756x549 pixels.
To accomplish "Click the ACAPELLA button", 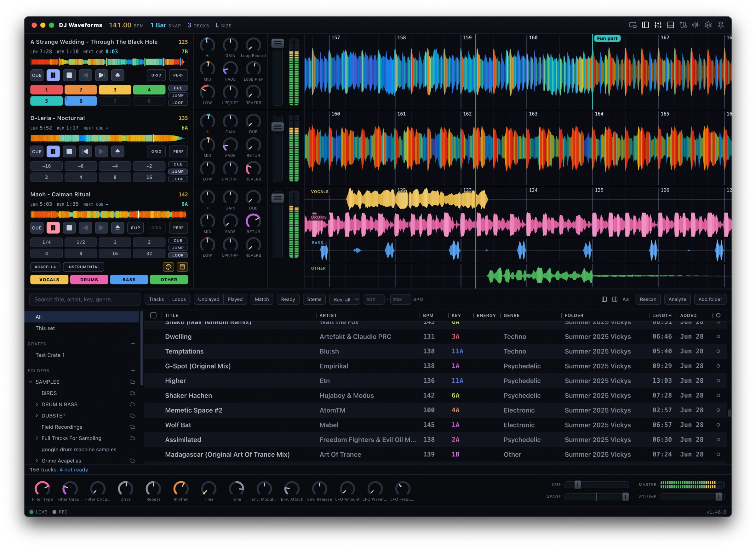I will pyautogui.click(x=45, y=267).
